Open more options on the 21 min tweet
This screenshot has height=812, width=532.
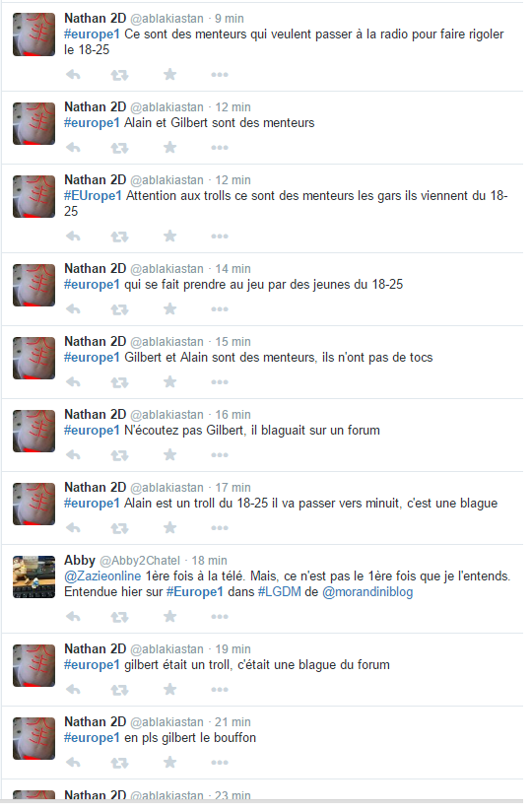click(220, 763)
